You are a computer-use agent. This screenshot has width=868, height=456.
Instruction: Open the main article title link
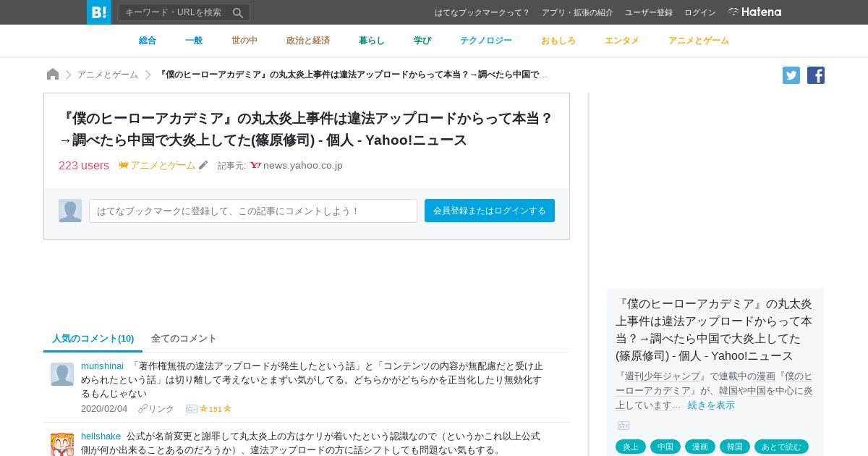tap(306, 129)
